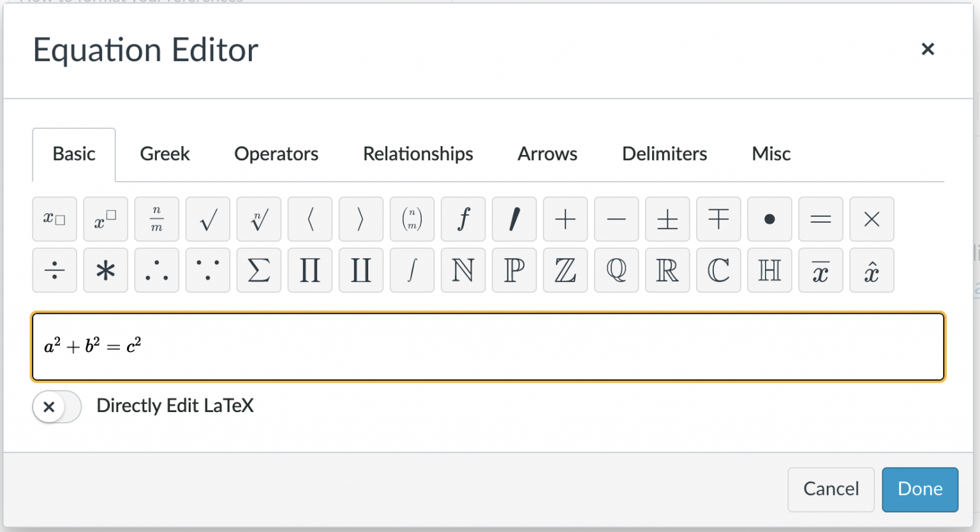Insert square root symbol
980x532 pixels.
pyautogui.click(x=208, y=219)
